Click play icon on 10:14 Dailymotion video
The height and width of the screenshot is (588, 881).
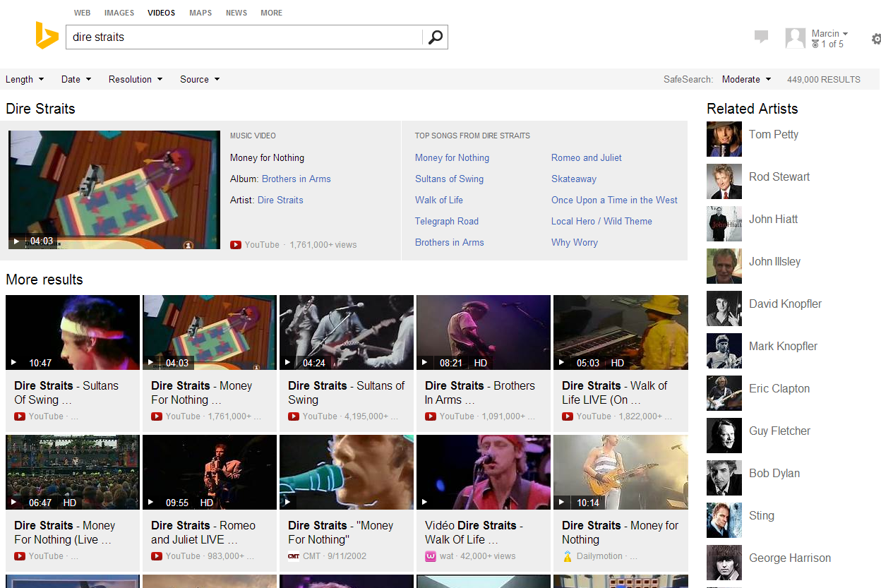coord(561,503)
